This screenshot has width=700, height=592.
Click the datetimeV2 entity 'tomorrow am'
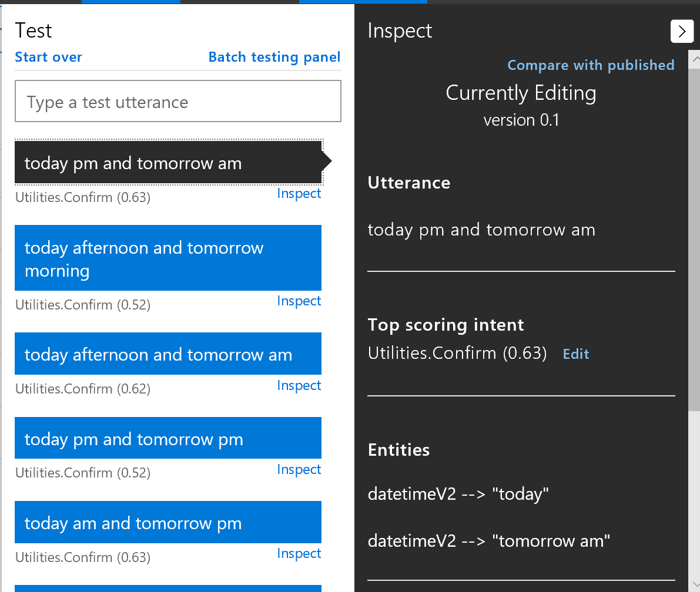pyautogui.click(x=488, y=540)
